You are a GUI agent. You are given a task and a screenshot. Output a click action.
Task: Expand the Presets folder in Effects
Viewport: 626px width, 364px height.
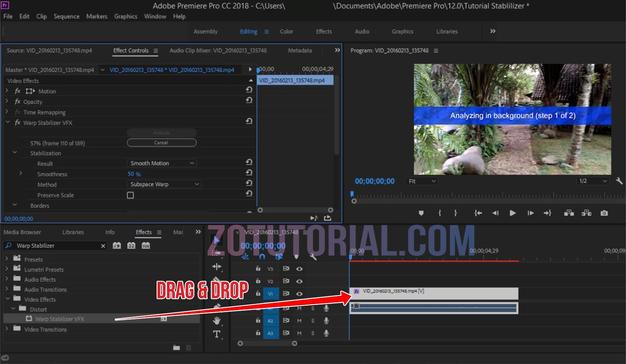click(7, 258)
